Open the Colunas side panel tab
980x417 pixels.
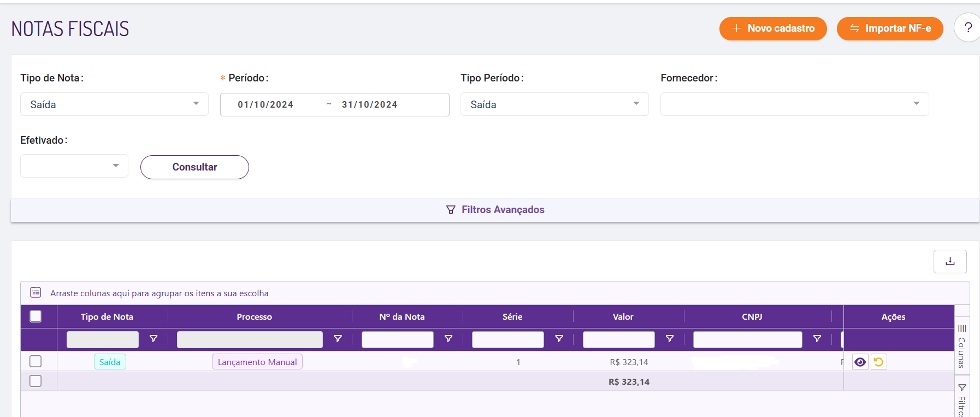[x=961, y=346]
